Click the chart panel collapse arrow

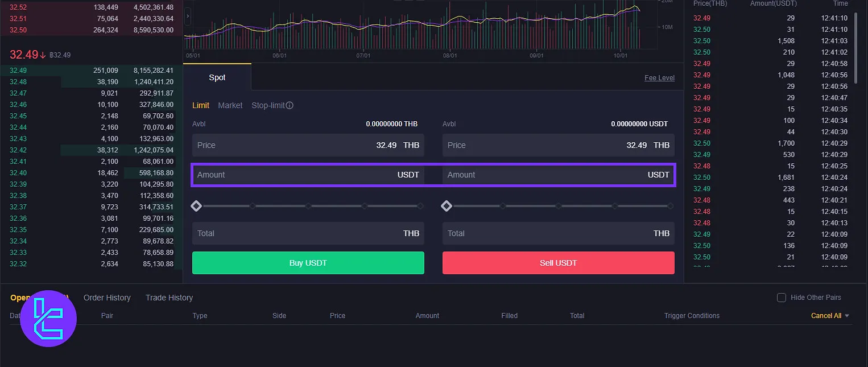coord(188,17)
